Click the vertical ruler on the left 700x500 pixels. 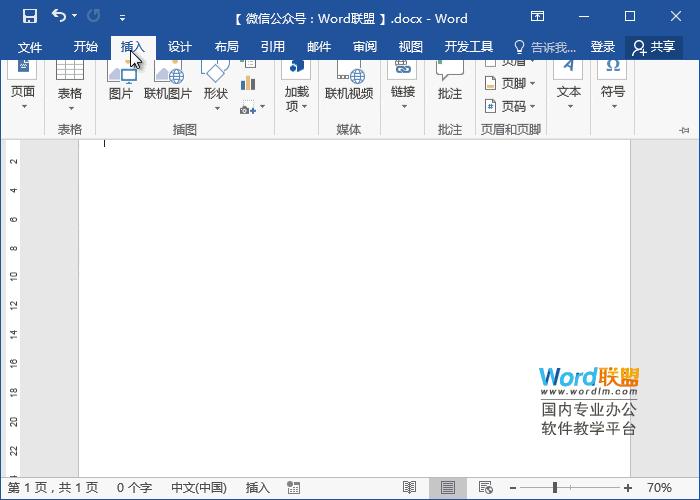pyautogui.click(x=13, y=308)
